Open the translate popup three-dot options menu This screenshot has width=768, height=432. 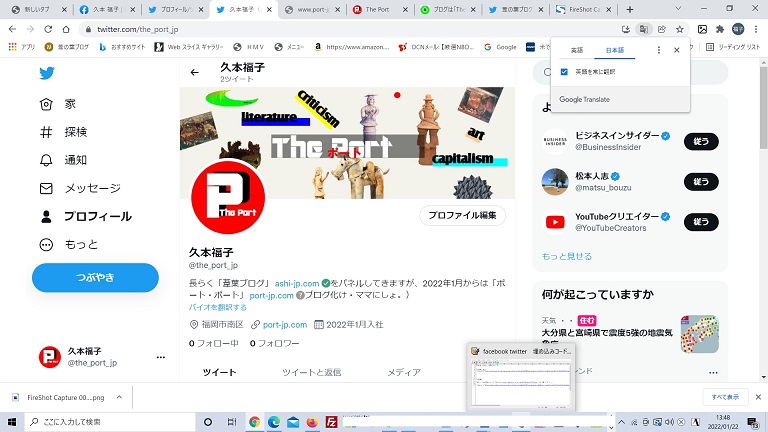click(x=659, y=50)
